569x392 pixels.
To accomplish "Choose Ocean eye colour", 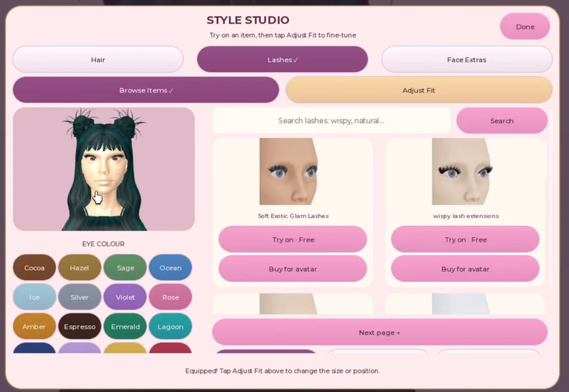I will (x=171, y=268).
